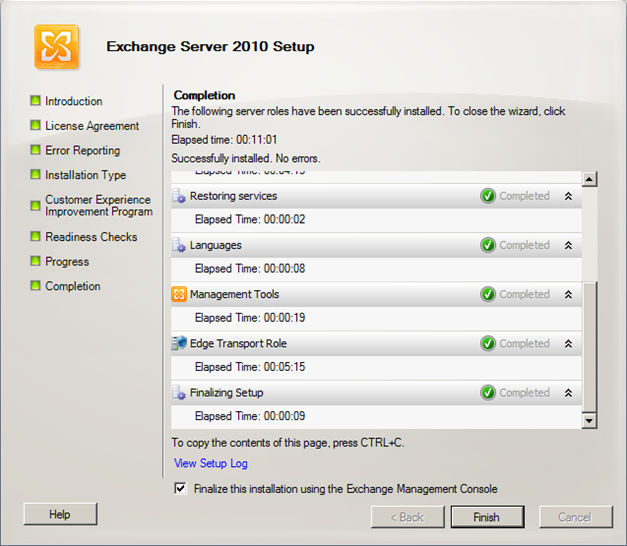Select the Introduction step label
The height and width of the screenshot is (546, 627).
click(74, 101)
